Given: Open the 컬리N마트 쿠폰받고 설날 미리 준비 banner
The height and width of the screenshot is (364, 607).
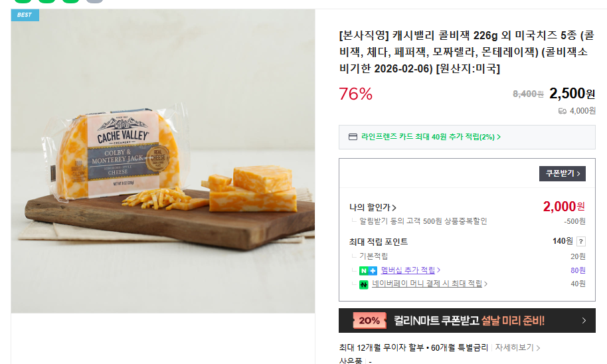Looking at the screenshot, I should tap(467, 321).
